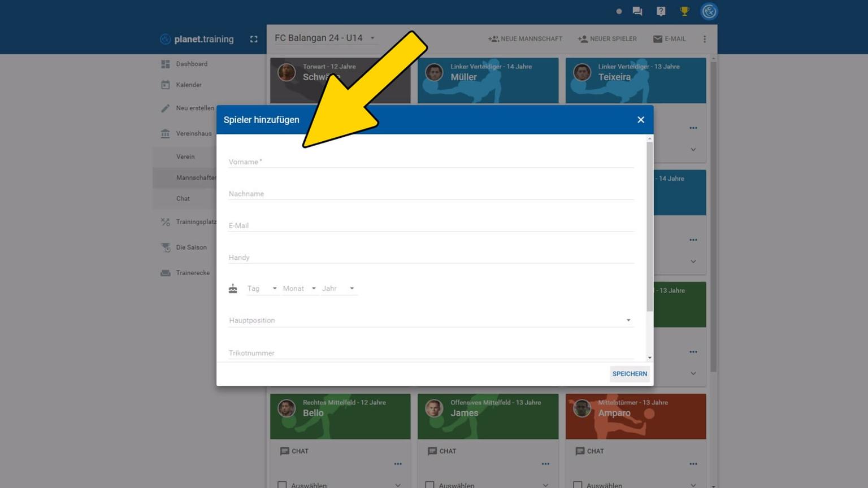Click the dialog scrollbar down arrow

pos(650,358)
